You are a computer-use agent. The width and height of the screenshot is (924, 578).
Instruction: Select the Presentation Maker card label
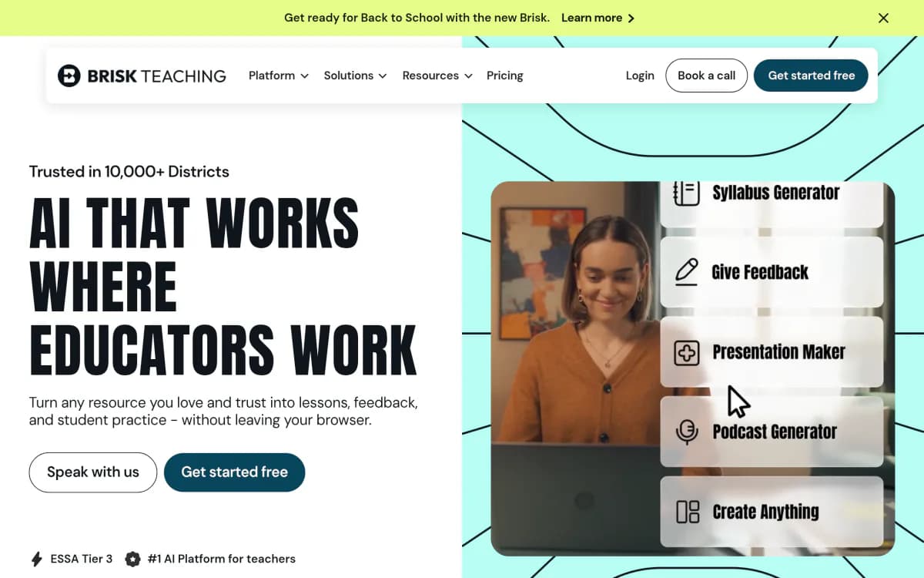click(778, 352)
